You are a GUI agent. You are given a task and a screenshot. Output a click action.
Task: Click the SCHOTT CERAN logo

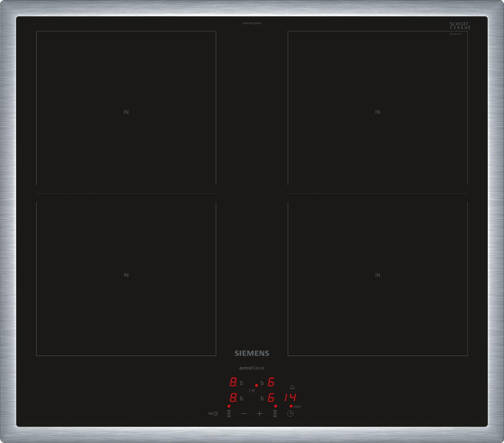point(460,26)
